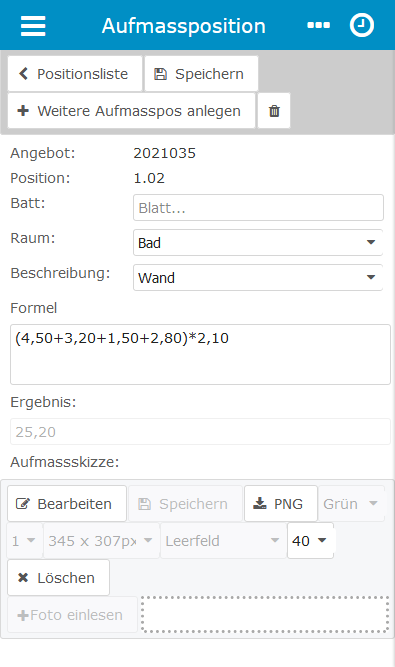Download sketch as PNG
This screenshot has width=395, height=667.
coord(281,504)
